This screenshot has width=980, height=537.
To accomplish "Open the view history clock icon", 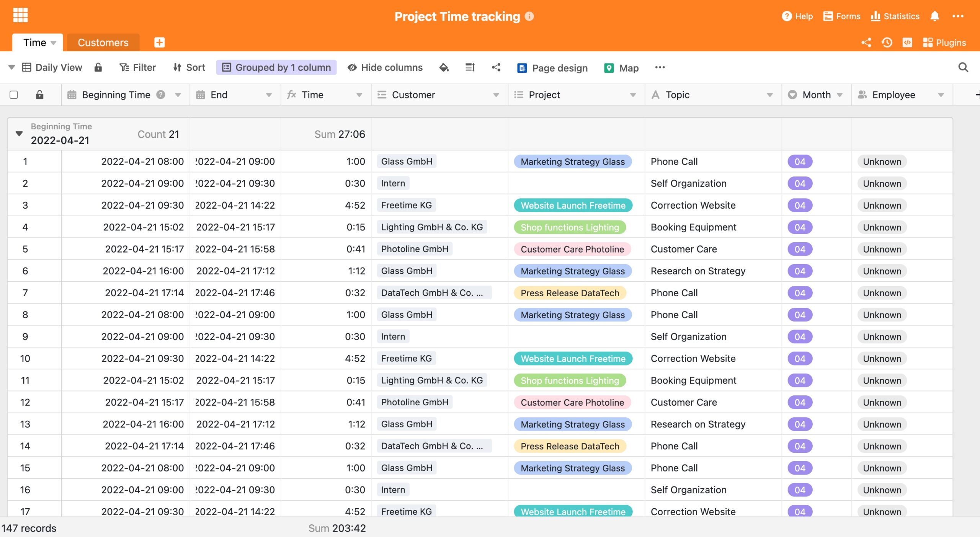I will tap(887, 42).
